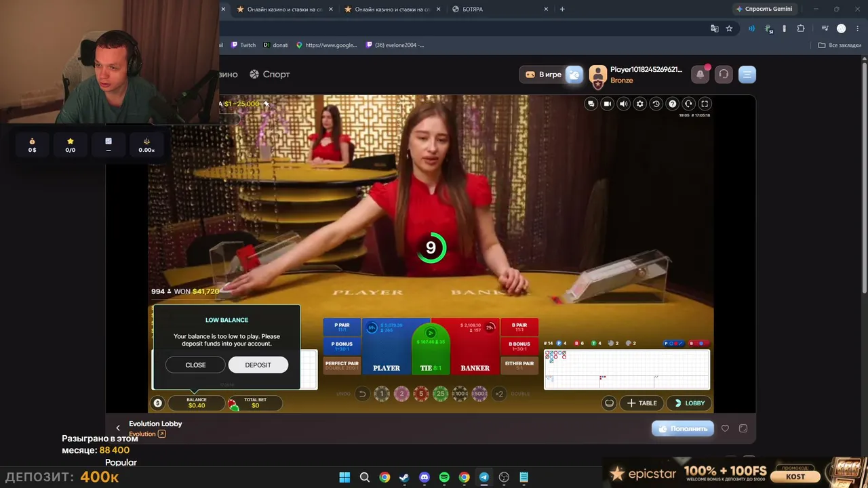Select the 1 chip
Viewport: 868px width, 488px height.
tap(382, 394)
